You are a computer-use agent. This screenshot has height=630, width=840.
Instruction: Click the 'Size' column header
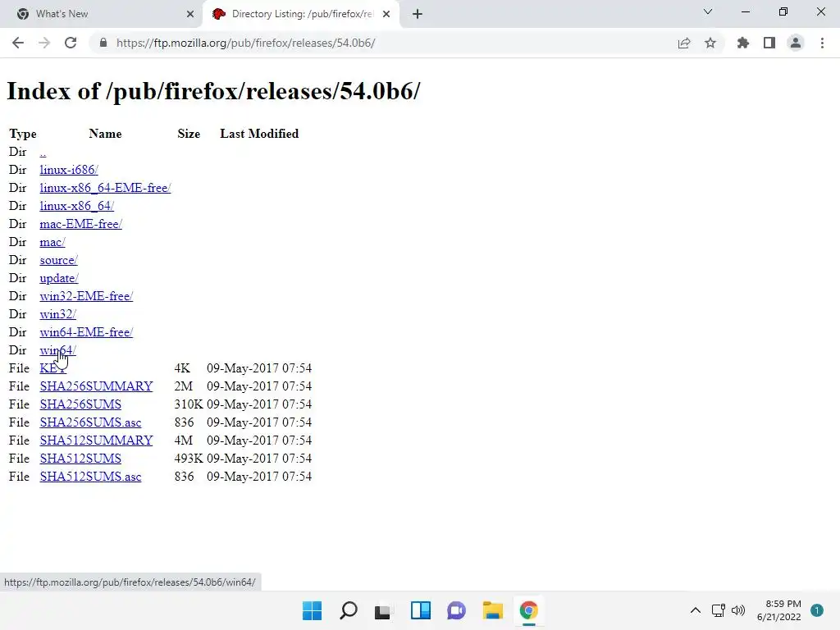(189, 134)
